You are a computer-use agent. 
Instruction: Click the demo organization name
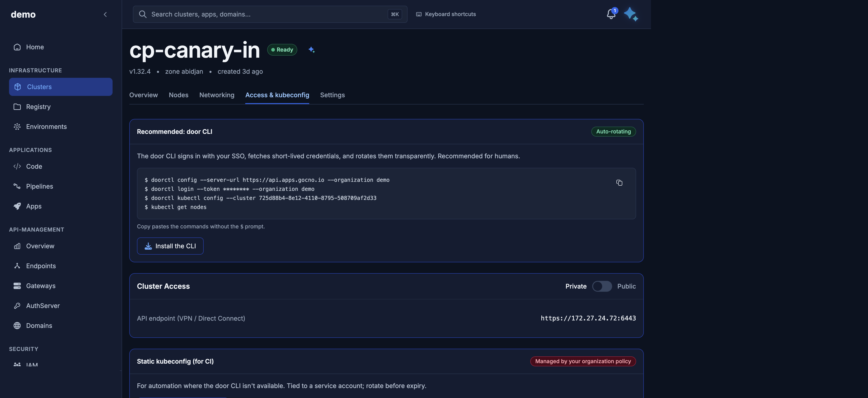(23, 14)
